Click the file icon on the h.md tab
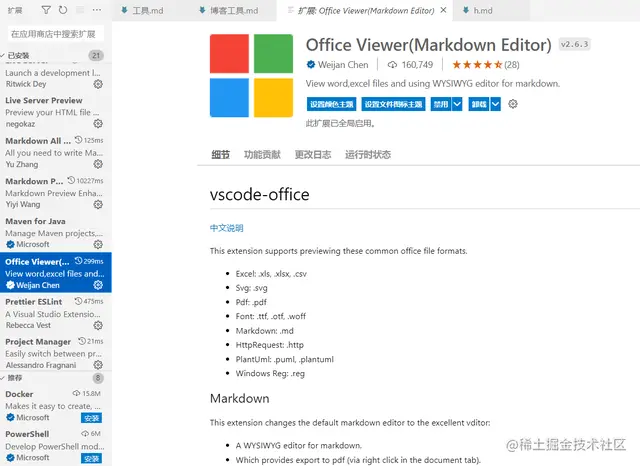 coord(466,10)
